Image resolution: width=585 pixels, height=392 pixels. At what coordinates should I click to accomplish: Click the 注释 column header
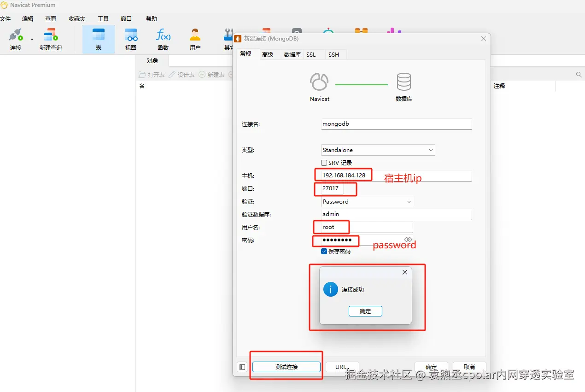[499, 86]
